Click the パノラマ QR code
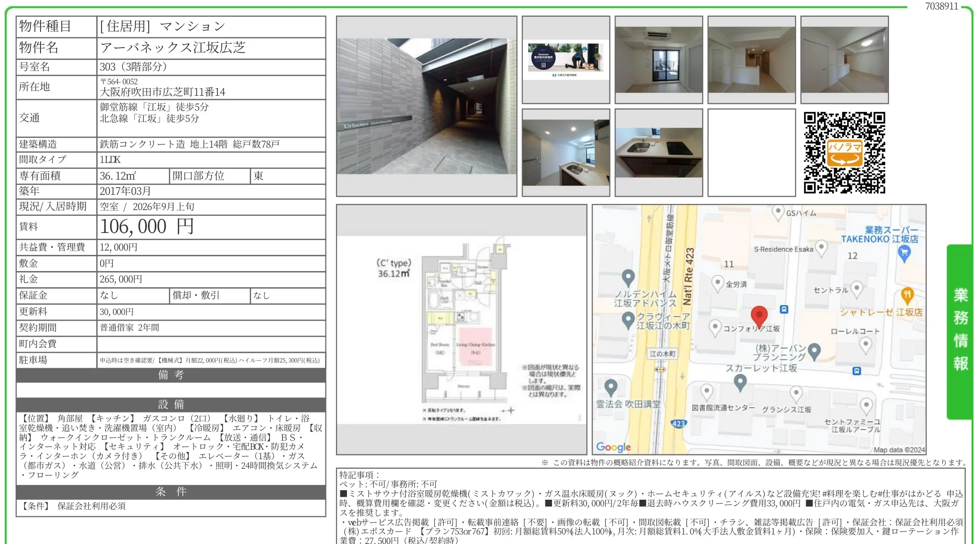The width and height of the screenshot is (980, 544). click(x=844, y=152)
